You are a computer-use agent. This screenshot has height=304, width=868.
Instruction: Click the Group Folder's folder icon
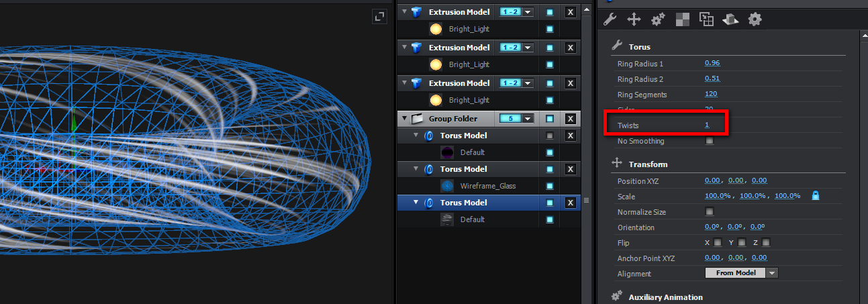[416, 119]
